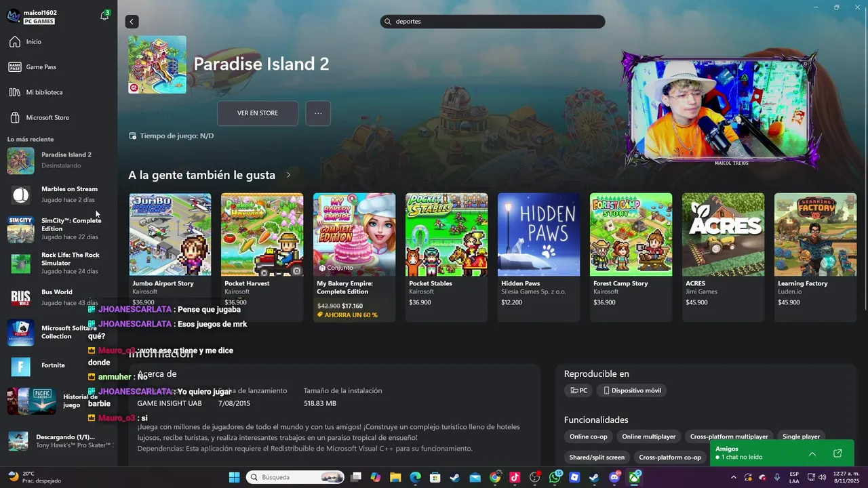
Task: Open the maicol1602 profile avatar
Action: coord(14,16)
